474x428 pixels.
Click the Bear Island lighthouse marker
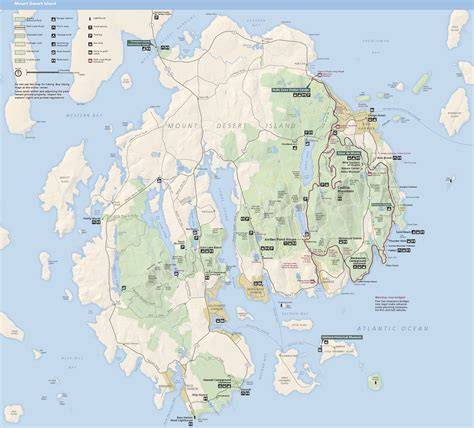pos(282,306)
